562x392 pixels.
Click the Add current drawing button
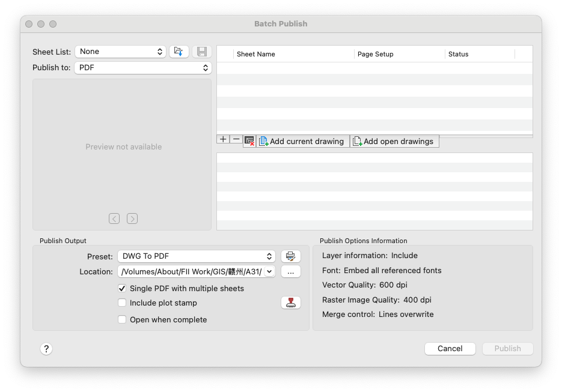[303, 142]
